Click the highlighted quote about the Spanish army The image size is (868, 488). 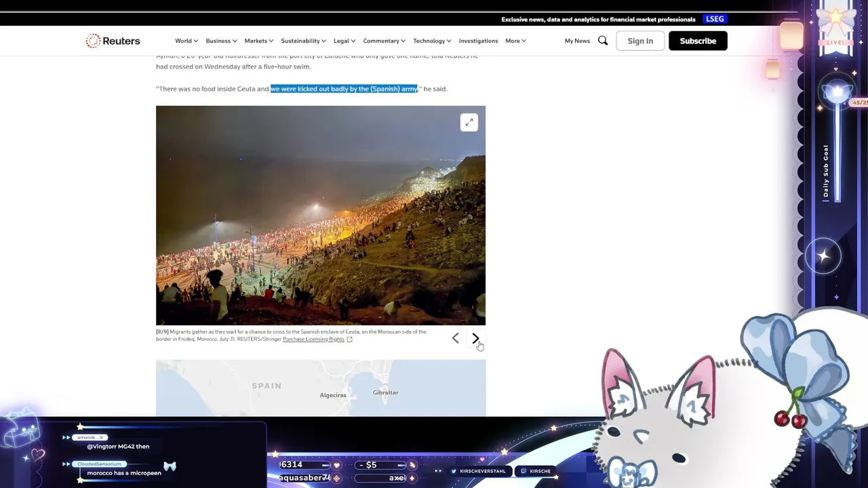pos(344,89)
